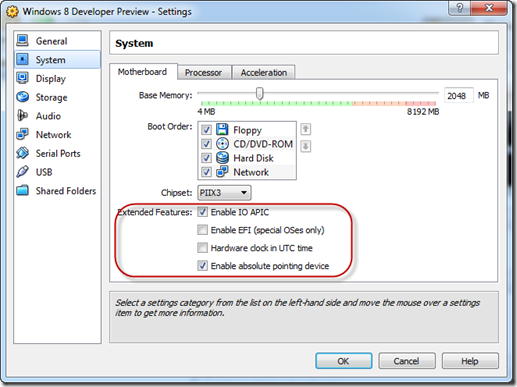The width and height of the screenshot is (517, 387).
Task: Select the Floppy row text in boot order
Action: pos(248,130)
